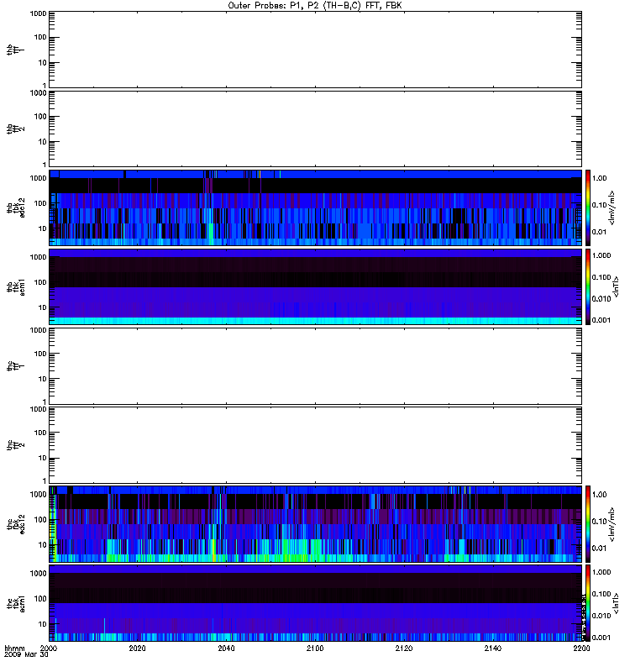This screenshot has height=672, width=630.
Task: Click the thb fbk edc12 color bar
Action: click(588, 207)
